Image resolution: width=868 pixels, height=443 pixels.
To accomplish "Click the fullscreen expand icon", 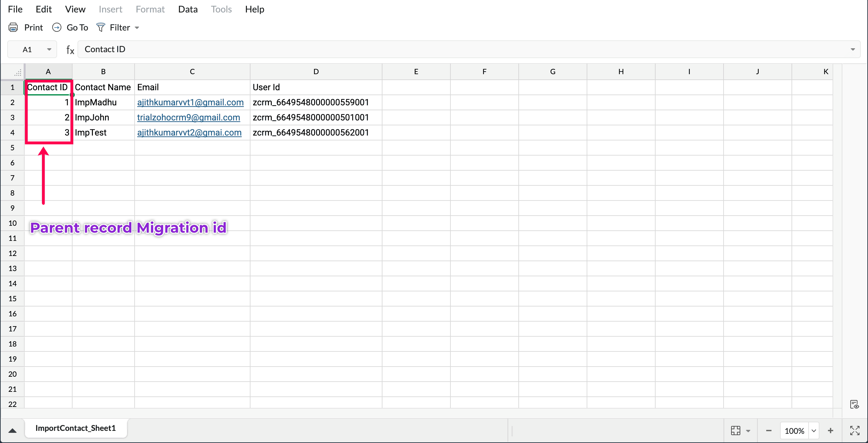I will [x=855, y=430].
